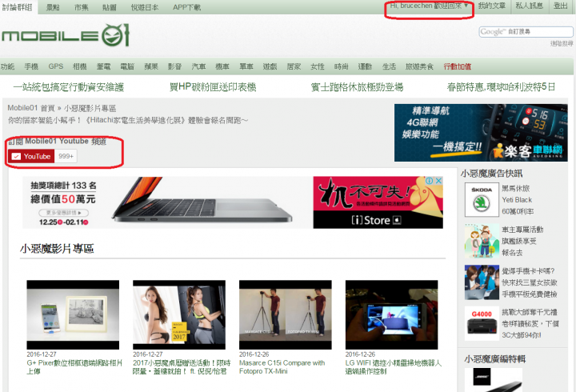Click the 999+ subscriber count badge
The image size is (576, 392).
(66, 156)
